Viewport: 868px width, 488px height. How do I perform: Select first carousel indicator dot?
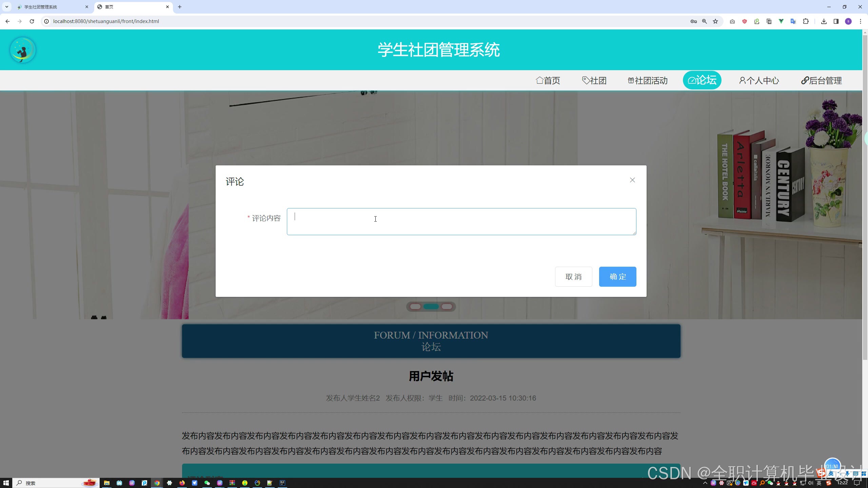coord(415,307)
